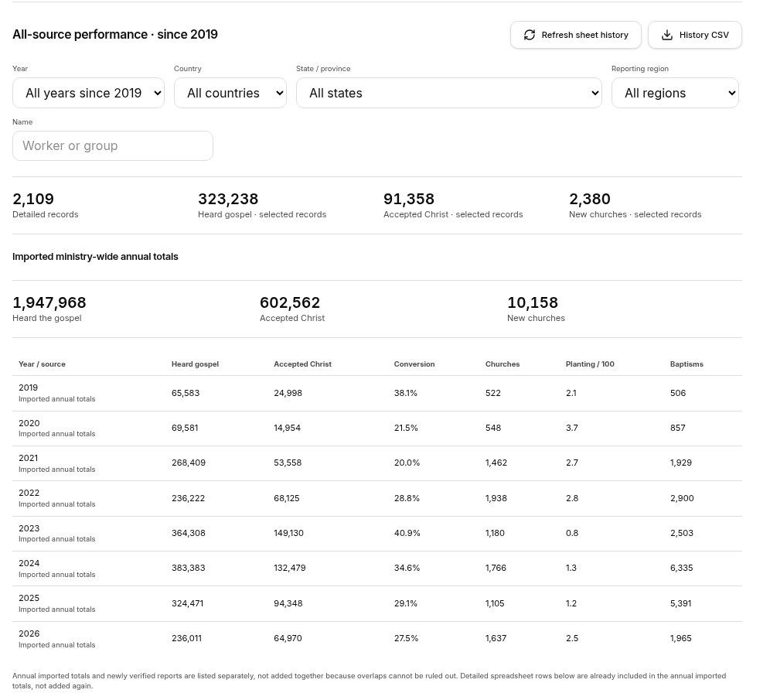Click churches value 1,766
Viewport: 770px width, 700px height.
pos(496,568)
